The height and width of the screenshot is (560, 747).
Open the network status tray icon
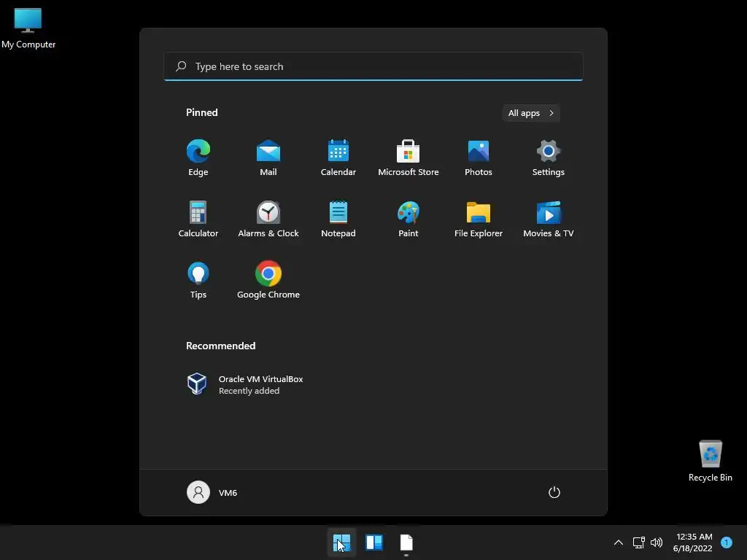point(638,542)
